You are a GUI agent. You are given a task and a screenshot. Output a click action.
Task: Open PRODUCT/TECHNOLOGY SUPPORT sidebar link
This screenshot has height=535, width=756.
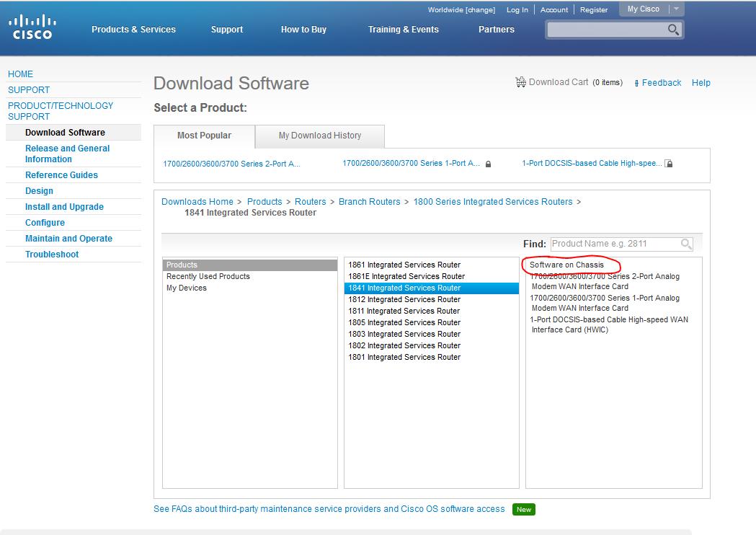(x=61, y=111)
